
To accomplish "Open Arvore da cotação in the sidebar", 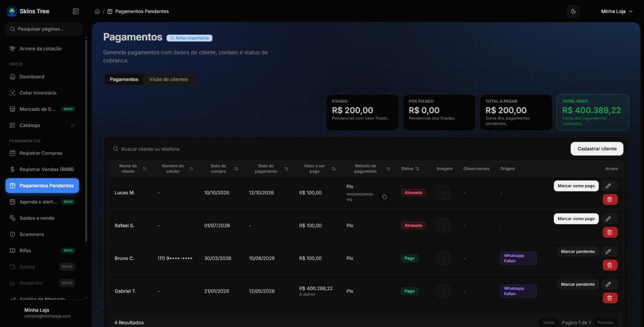I will (x=42, y=49).
